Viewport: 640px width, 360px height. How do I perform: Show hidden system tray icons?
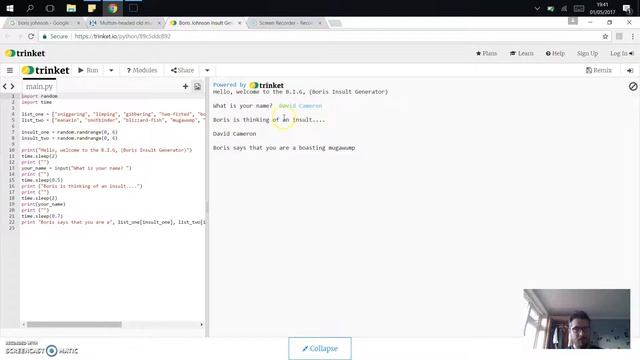[537, 9]
